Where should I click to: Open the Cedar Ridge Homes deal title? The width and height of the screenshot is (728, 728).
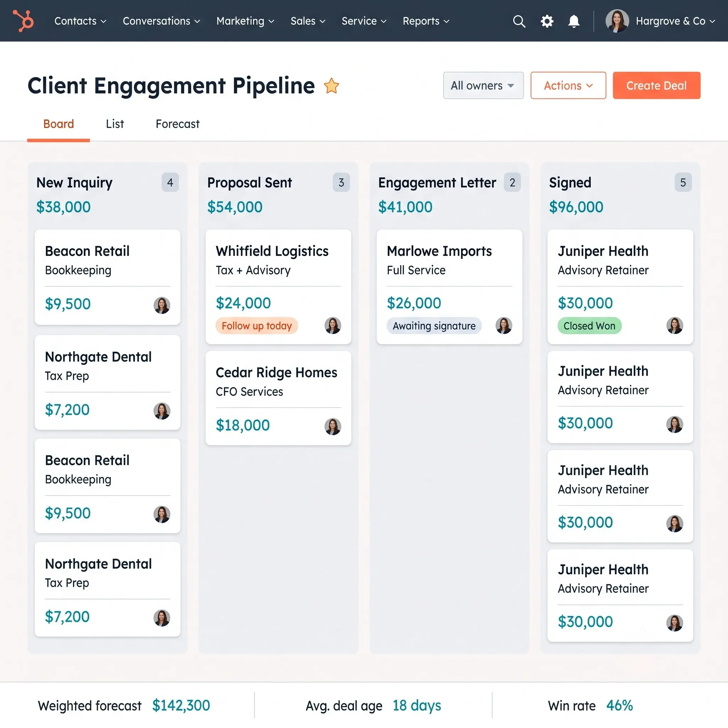click(276, 372)
